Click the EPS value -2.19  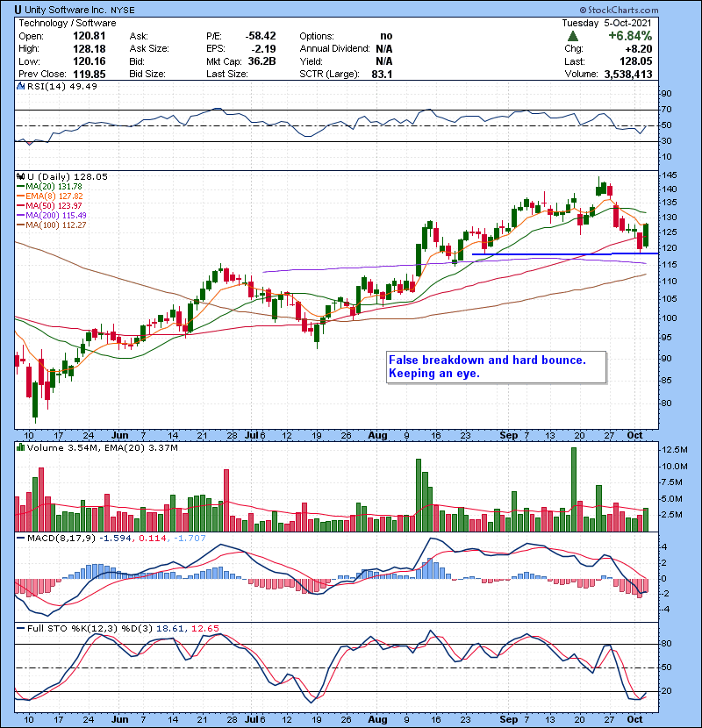[264, 49]
